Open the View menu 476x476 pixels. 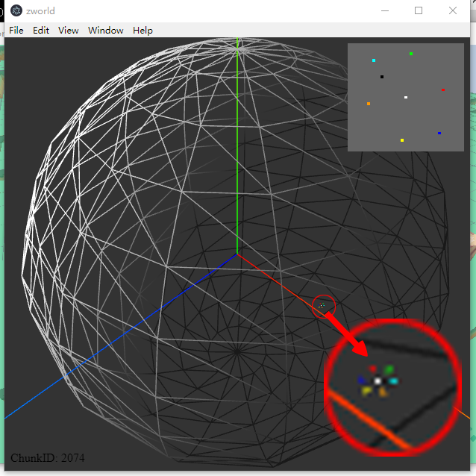[69, 31]
